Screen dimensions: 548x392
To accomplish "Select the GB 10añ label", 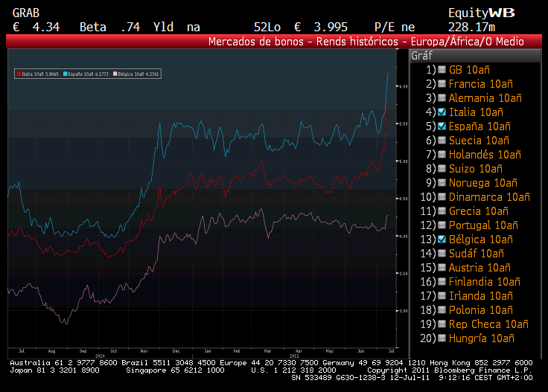I will click(x=469, y=70).
